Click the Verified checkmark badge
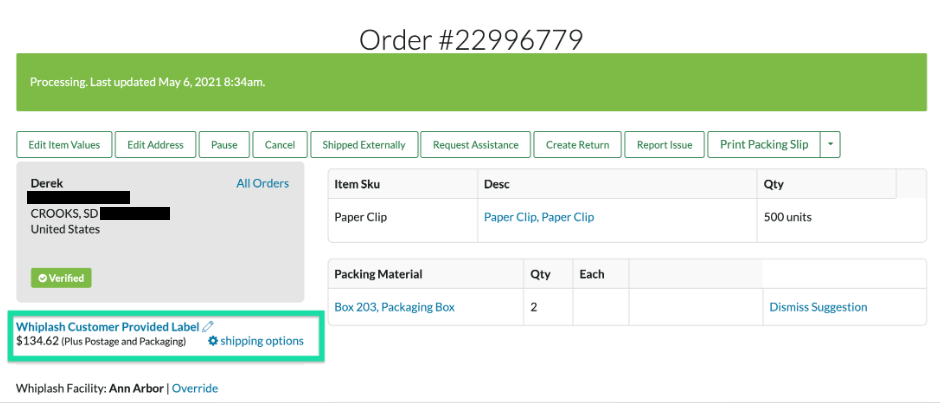Image resolution: width=940 pixels, height=403 pixels. click(61, 278)
